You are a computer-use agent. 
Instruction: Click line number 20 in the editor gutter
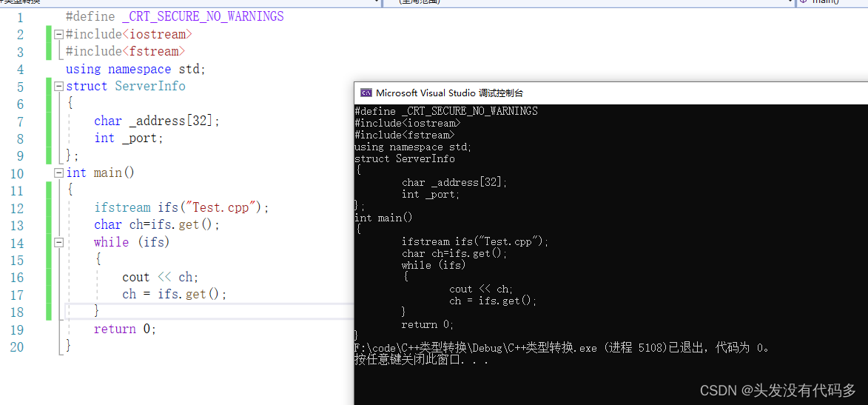pyautogui.click(x=16, y=347)
